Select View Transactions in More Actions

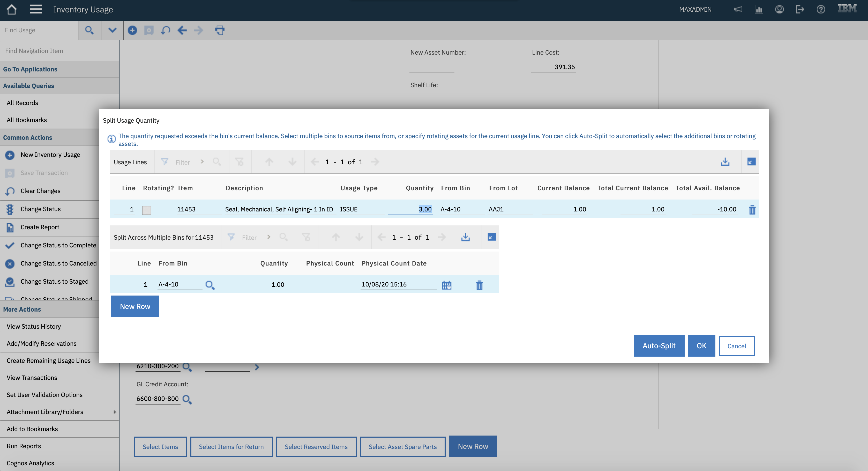(32, 378)
